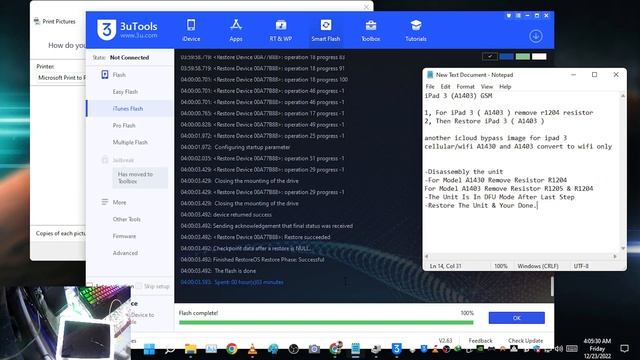The height and width of the screenshot is (360, 640).
Task: Click the Print Pictures window icon
Action: pos(37,21)
